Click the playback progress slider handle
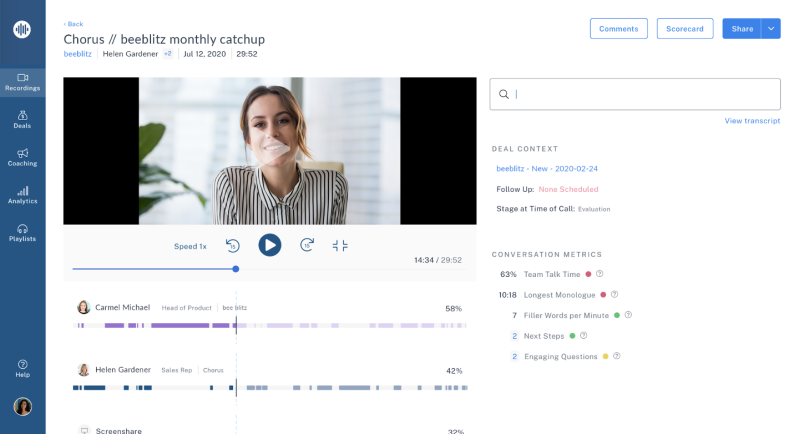Screen dimensions: 799x434 (x=235, y=269)
